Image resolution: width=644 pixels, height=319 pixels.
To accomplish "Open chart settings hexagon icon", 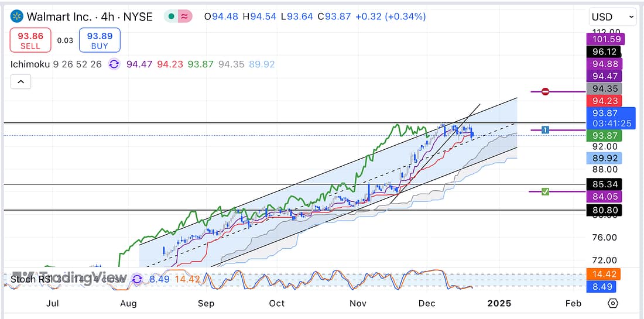I will point(612,303).
